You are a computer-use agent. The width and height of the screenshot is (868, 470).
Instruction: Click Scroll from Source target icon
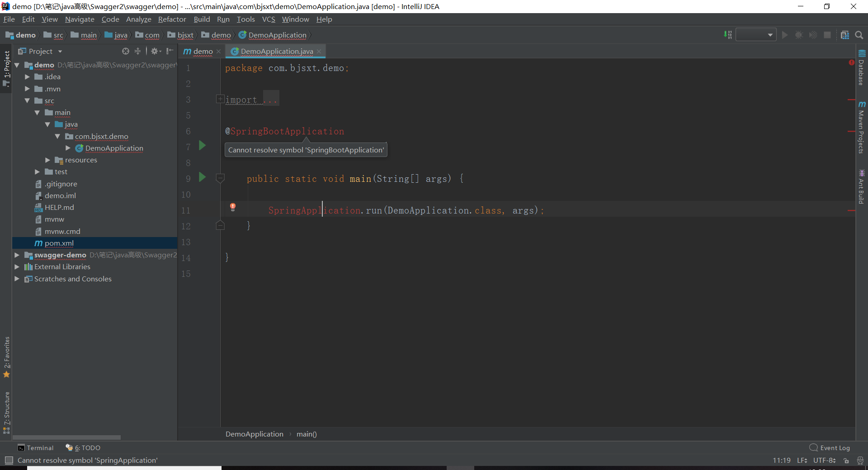point(126,51)
